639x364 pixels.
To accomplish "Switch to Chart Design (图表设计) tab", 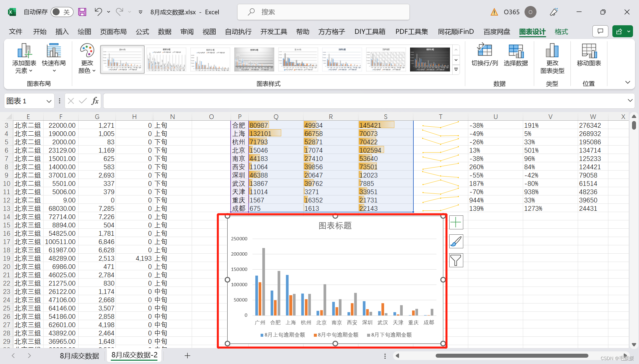I will [532, 32].
